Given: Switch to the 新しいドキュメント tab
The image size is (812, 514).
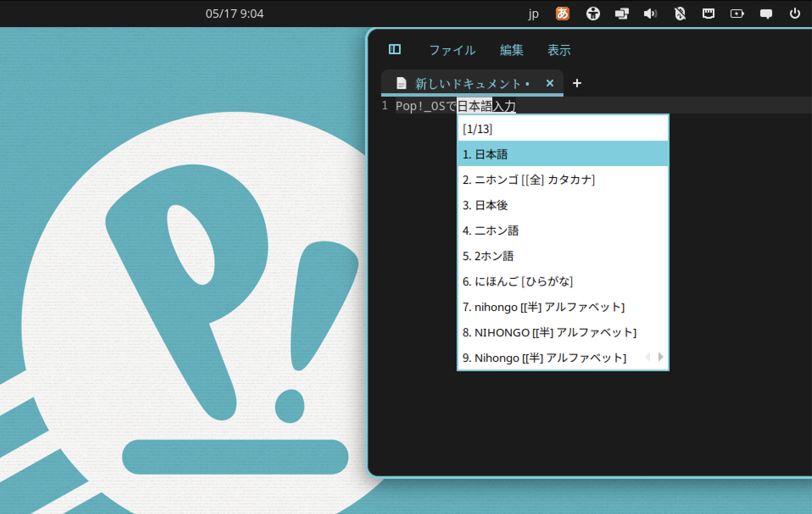Looking at the screenshot, I should [472, 83].
